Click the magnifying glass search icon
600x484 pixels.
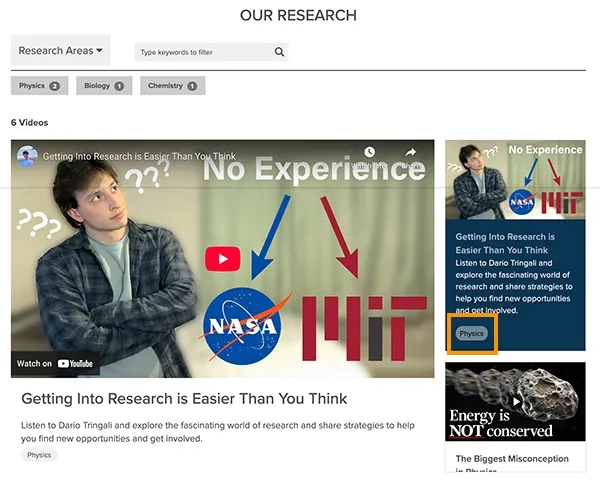(279, 52)
